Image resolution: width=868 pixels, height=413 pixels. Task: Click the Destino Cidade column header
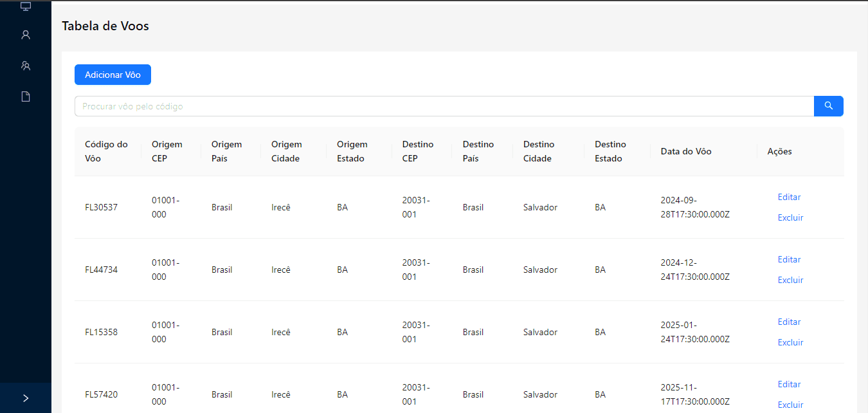548,151
